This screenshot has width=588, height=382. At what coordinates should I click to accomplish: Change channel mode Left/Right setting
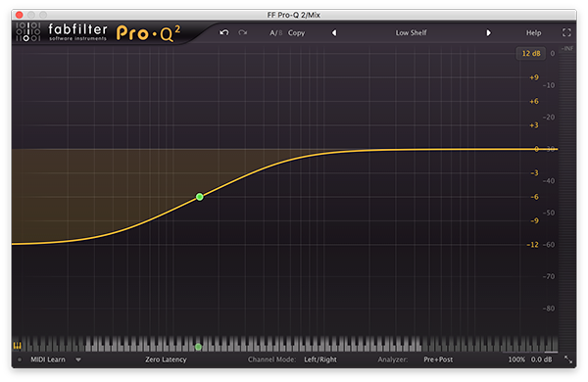[320, 359]
